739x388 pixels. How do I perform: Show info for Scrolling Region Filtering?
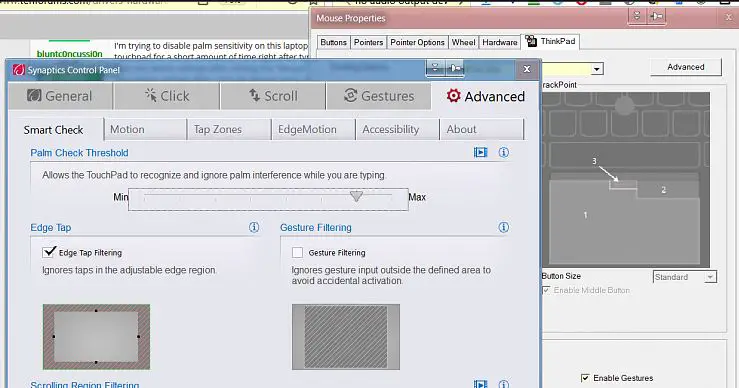[504, 384]
